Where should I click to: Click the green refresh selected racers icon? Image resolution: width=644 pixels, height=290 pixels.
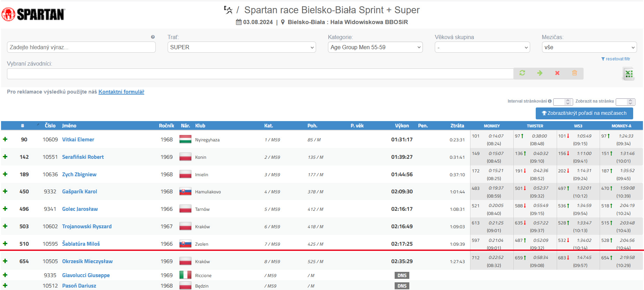522,73
